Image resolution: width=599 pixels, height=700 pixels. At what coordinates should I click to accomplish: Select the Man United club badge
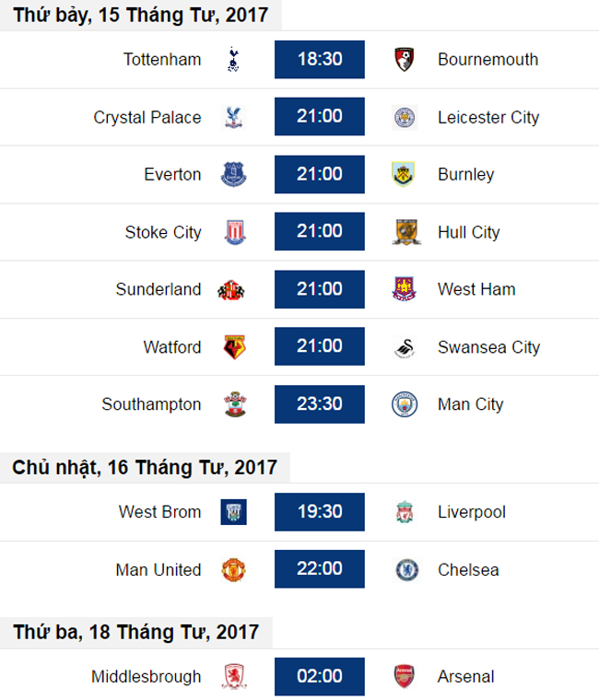(234, 570)
